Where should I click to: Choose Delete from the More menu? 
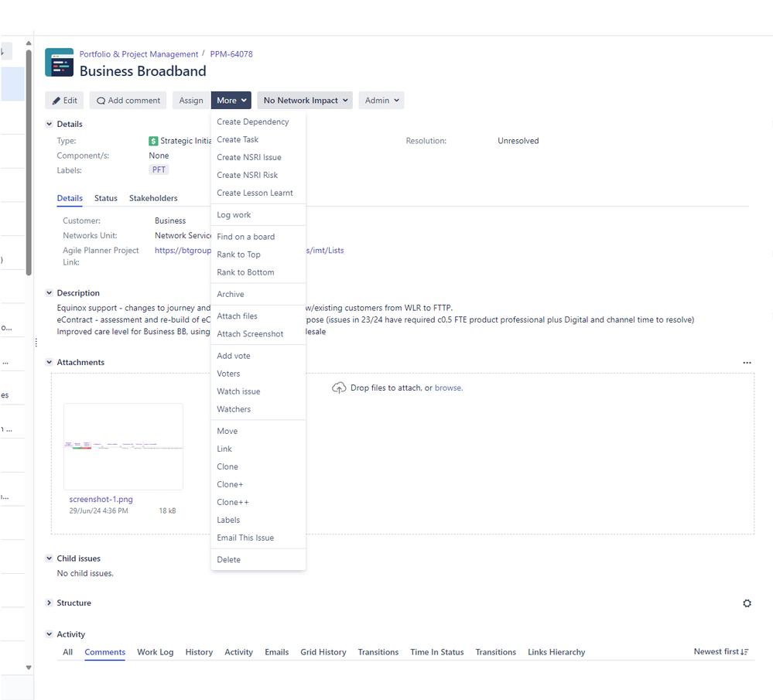click(x=258, y=559)
